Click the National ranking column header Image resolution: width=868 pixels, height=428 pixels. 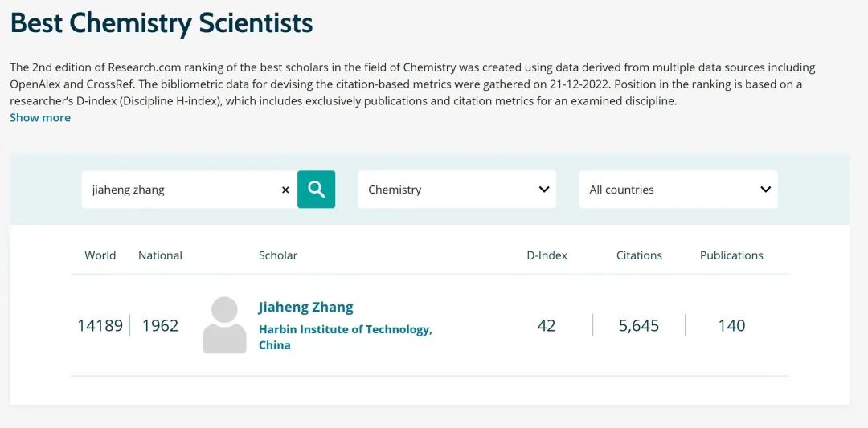(x=160, y=255)
